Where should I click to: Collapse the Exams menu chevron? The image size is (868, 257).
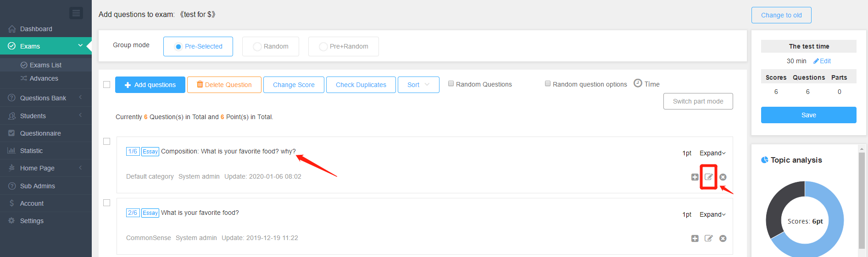(80, 45)
